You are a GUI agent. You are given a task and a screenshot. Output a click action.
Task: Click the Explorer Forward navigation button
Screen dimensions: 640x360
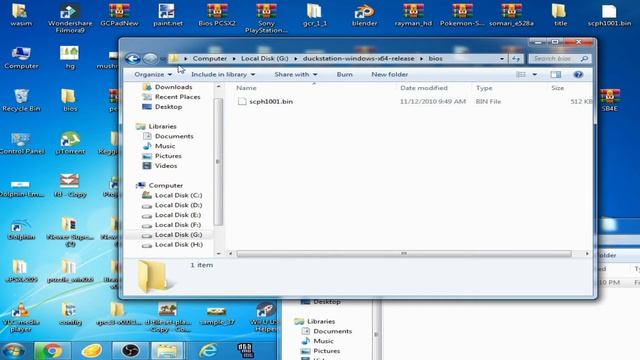[150, 59]
